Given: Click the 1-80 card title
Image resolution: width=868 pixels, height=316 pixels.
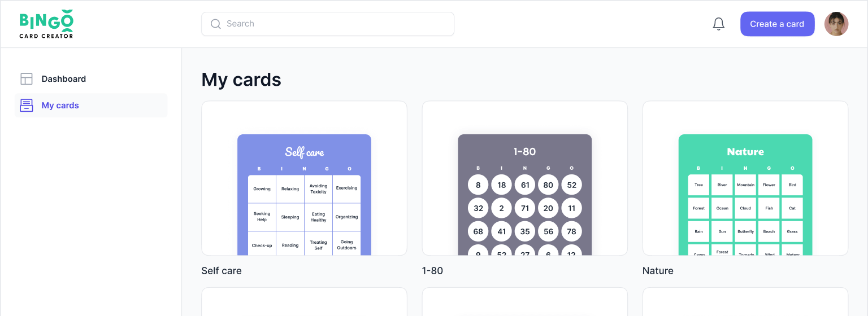Looking at the screenshot, I should [x=432, y=271].
